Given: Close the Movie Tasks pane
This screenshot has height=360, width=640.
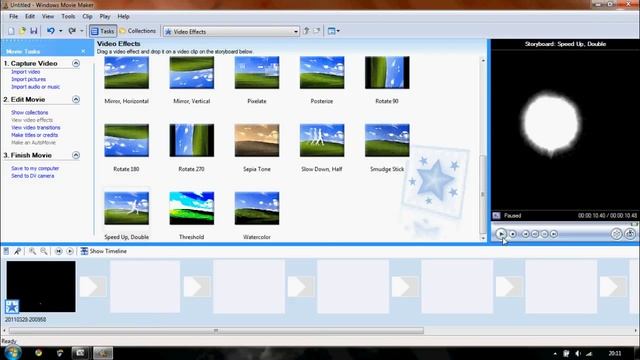Looking at the screenshot, I should [83, 51].
